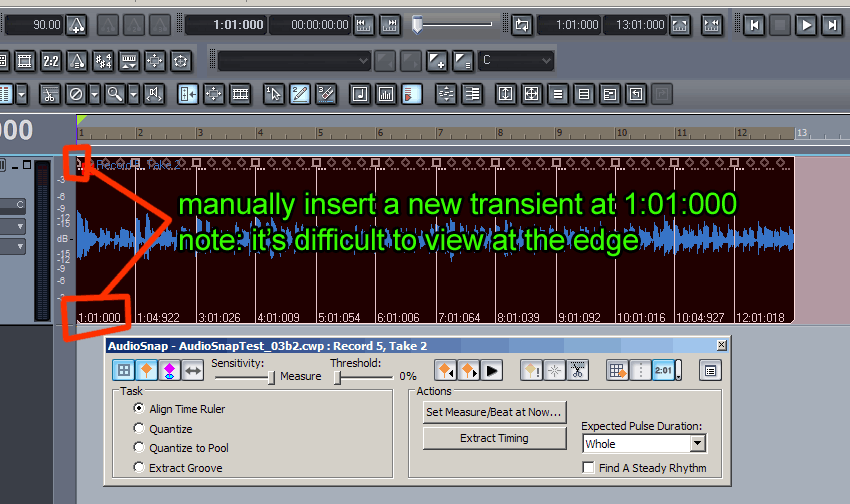Image resolution: width=850 pixels, height=504 pixels.
Task: Select the Extract Groove task
Action: 139,468
